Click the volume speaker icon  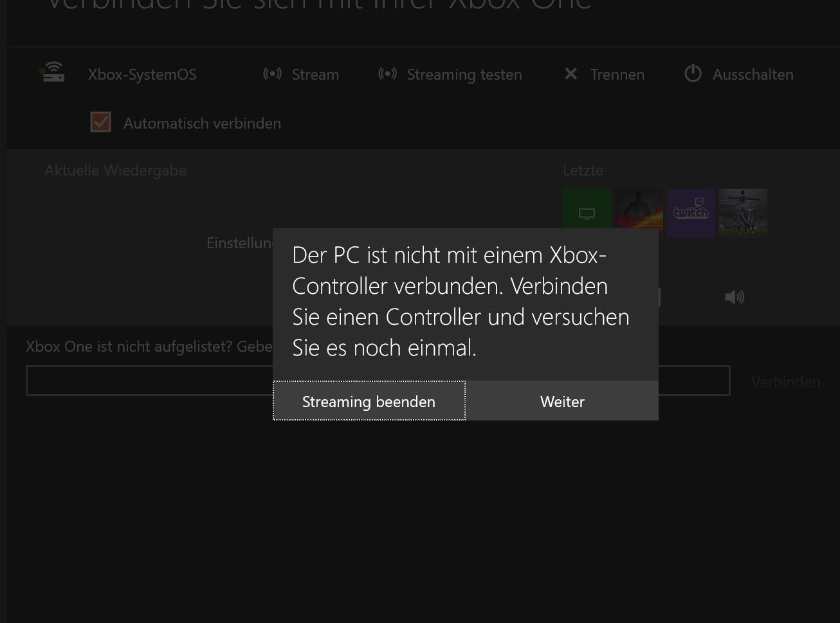735,296
